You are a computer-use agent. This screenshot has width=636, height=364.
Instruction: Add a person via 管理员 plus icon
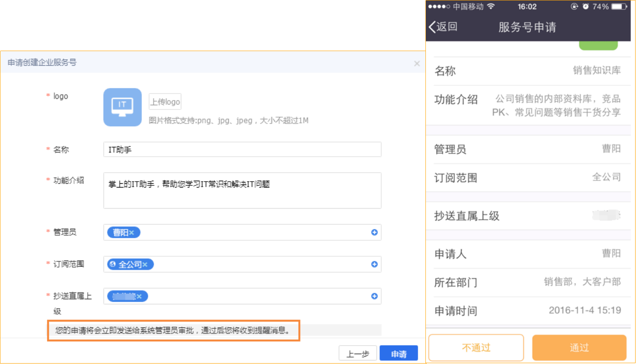(374, 232)
